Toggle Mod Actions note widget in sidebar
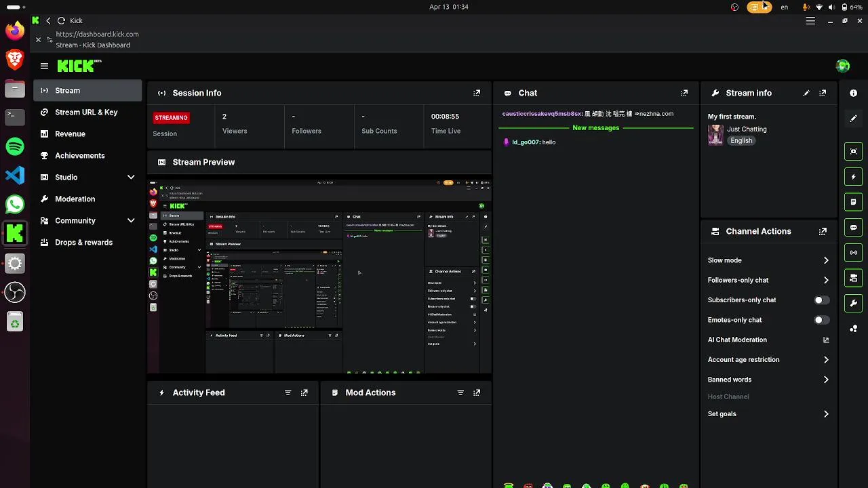 (853, 202)
